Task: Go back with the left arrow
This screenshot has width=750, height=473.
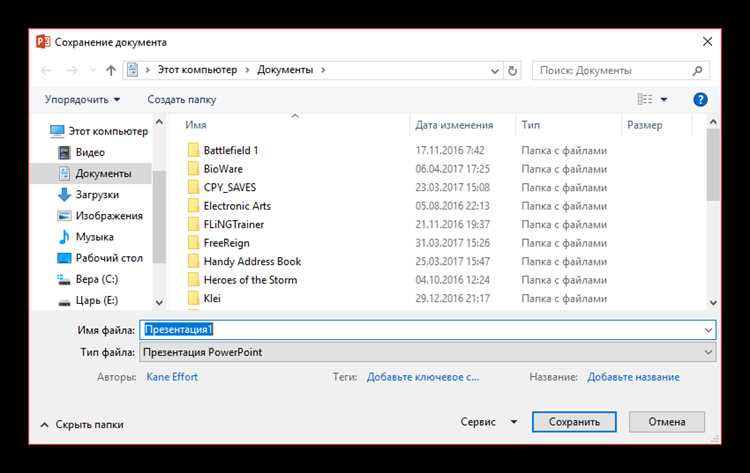Action: click(46, 71)
